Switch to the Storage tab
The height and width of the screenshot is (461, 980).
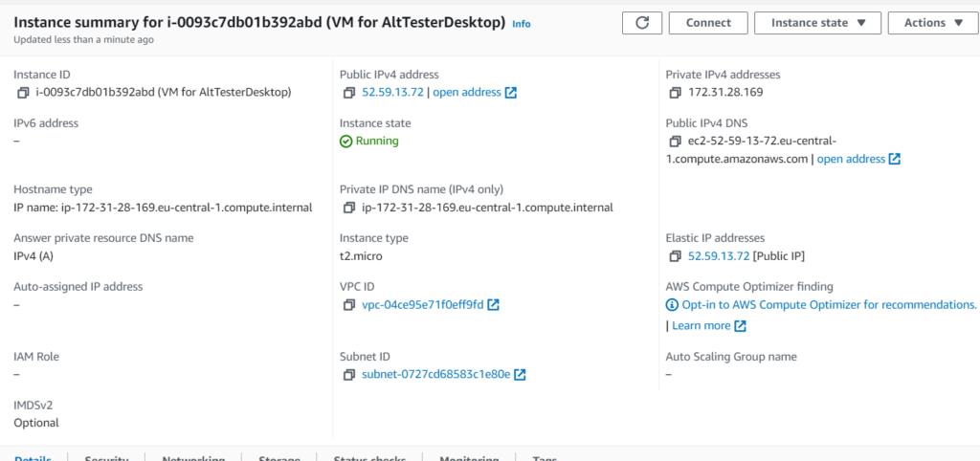click(x=279, y=458)
